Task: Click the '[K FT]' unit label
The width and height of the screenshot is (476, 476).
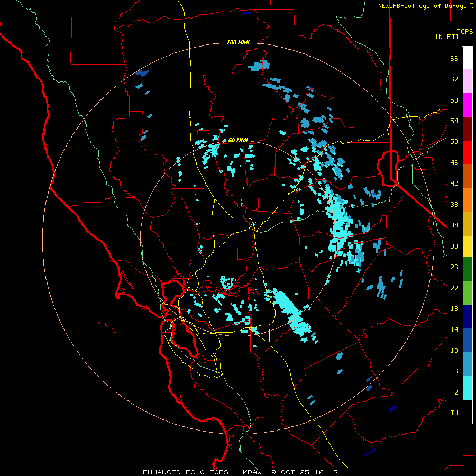Action: click(x=447, y=36)
